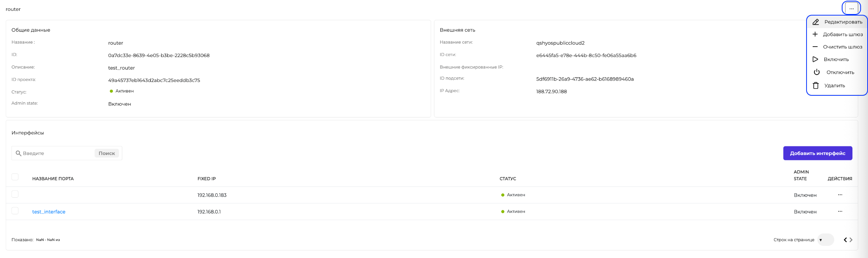
Task: Click the plus icon for Добавить шлюз
Action: pyautogui.click(x=815, y=34)
